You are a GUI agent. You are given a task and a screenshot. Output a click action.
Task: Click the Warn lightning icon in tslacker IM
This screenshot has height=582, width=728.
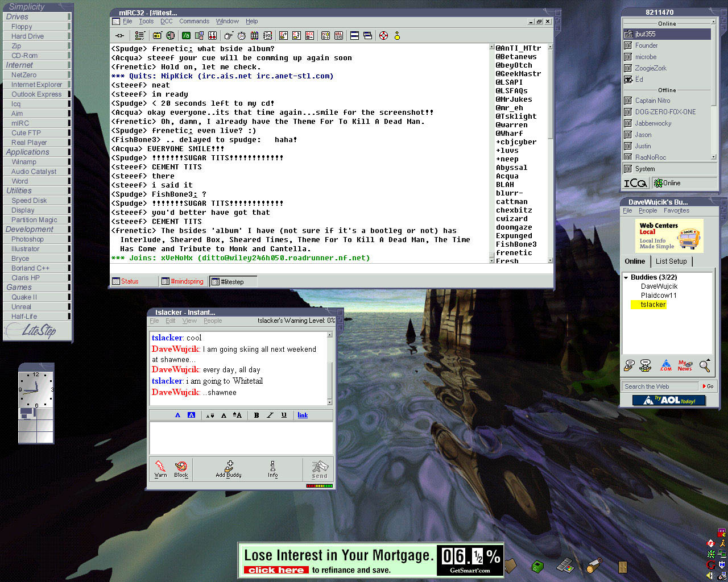pos(161,469)
